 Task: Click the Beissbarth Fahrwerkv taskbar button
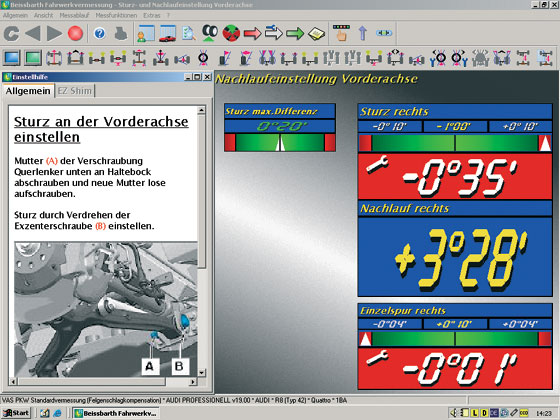coord(116,413)
